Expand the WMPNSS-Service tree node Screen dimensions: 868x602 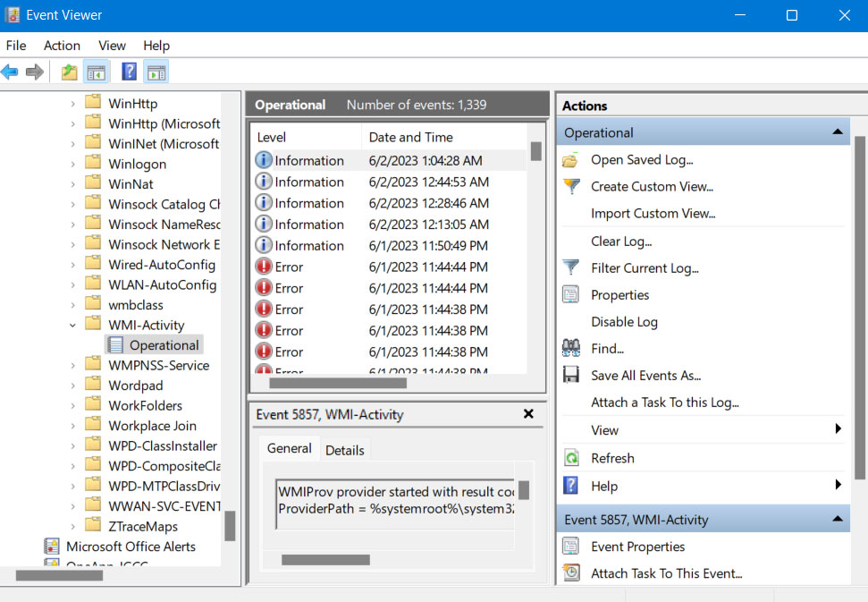[x=72, y=366]
